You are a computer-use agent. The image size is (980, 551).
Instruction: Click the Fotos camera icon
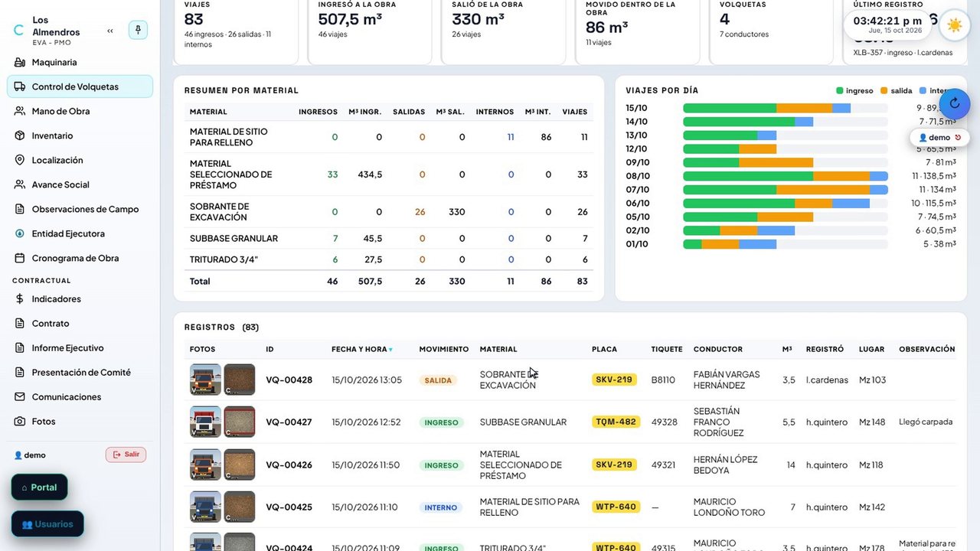pyautogui.click(x=20, y=422)
